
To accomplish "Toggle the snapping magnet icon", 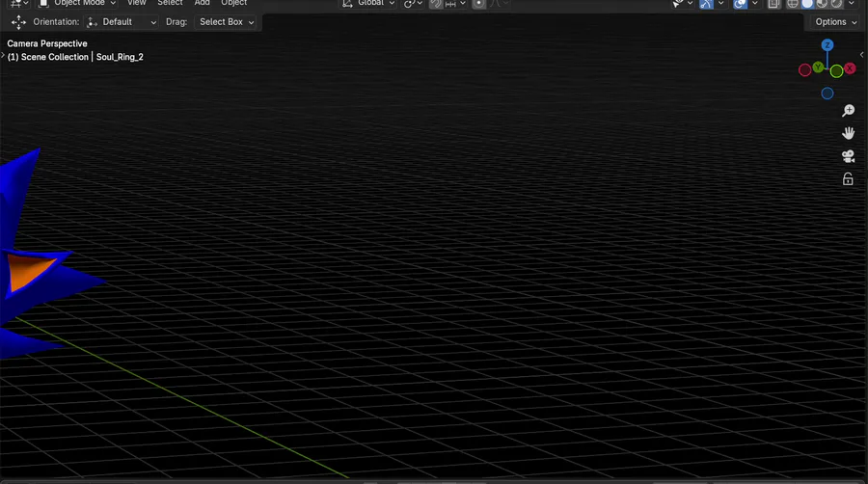I will coord(436,3).
